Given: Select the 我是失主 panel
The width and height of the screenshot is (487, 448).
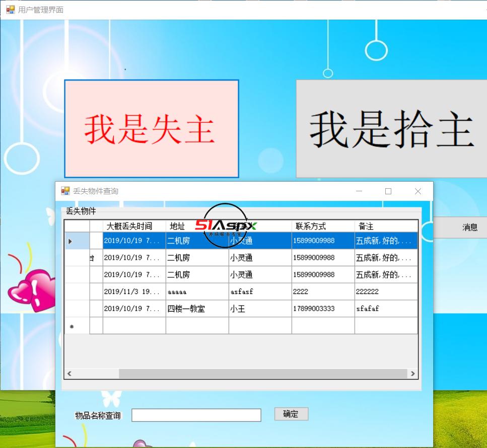Looking at the screenshot, I should click(x=151, y=128).
